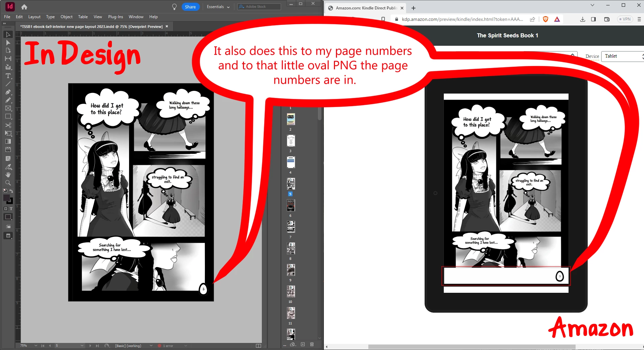Open the Tablet device dropdown

[623, 56]
